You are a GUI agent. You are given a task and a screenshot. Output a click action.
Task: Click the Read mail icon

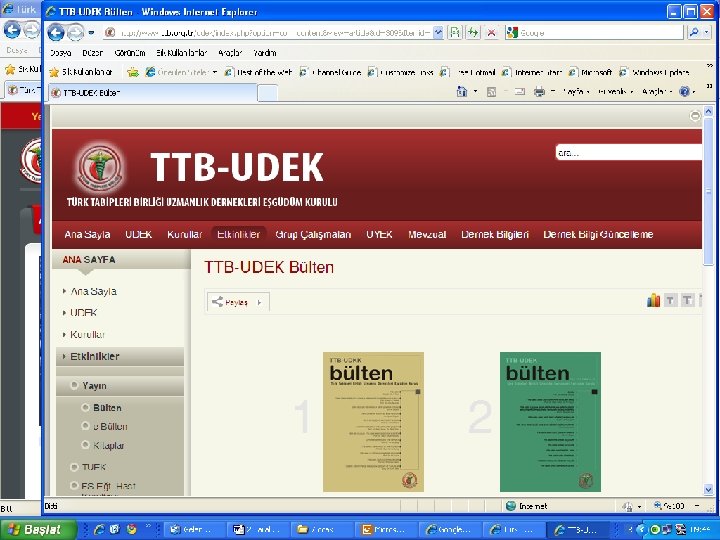(519, 92)
